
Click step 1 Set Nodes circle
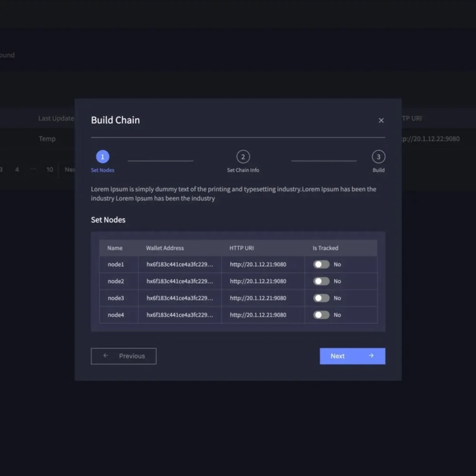pos(103,157)
